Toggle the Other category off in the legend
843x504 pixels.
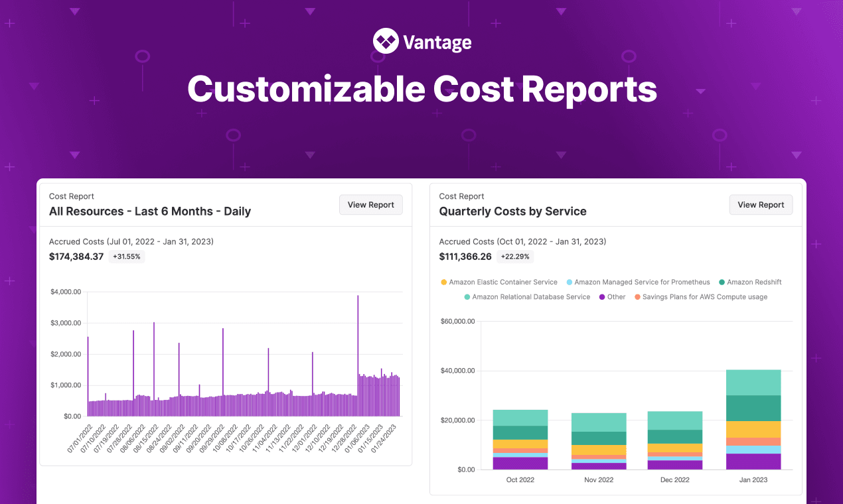coord(611,296)
